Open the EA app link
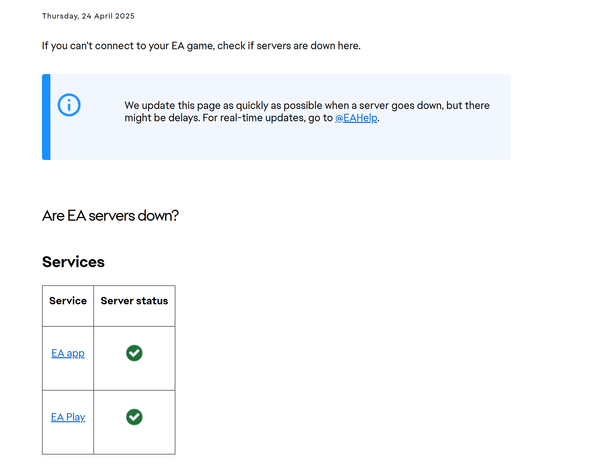 pos(68,353)
